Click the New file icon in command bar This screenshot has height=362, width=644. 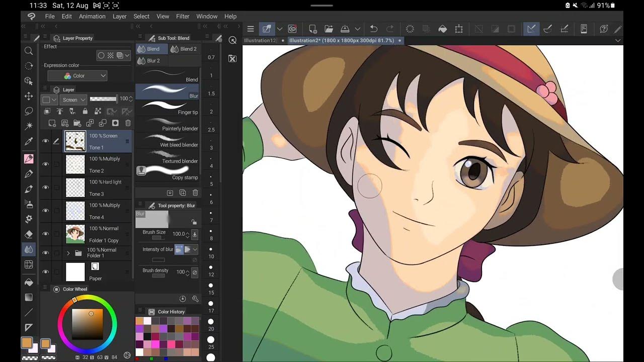312,29
